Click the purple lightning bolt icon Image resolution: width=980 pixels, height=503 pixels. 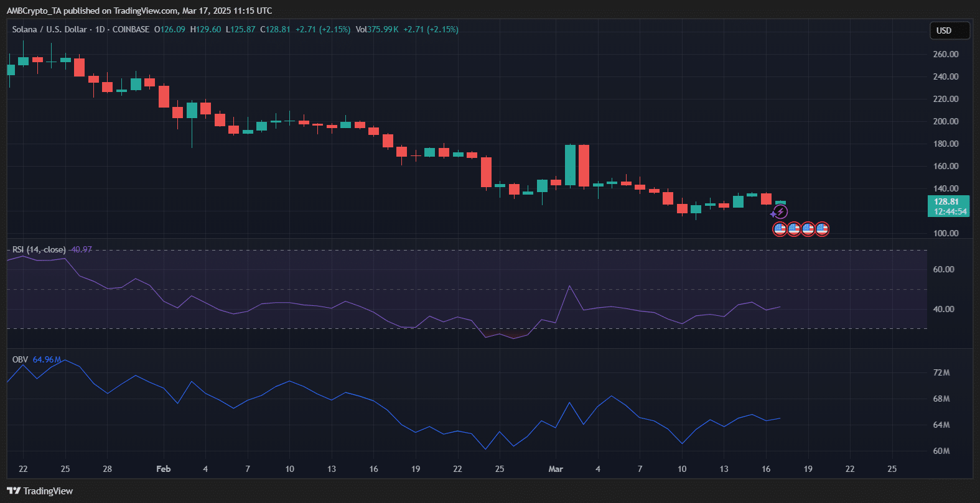tap(780, 213)
